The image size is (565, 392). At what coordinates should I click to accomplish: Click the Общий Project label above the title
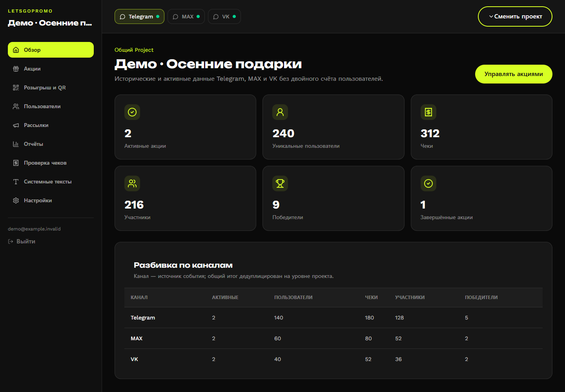pos(134,50)
